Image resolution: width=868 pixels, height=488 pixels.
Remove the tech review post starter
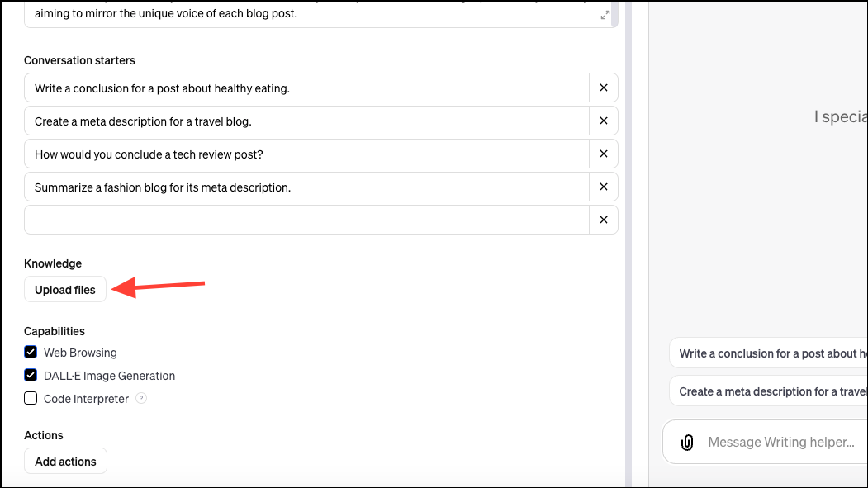click(603, 154)
